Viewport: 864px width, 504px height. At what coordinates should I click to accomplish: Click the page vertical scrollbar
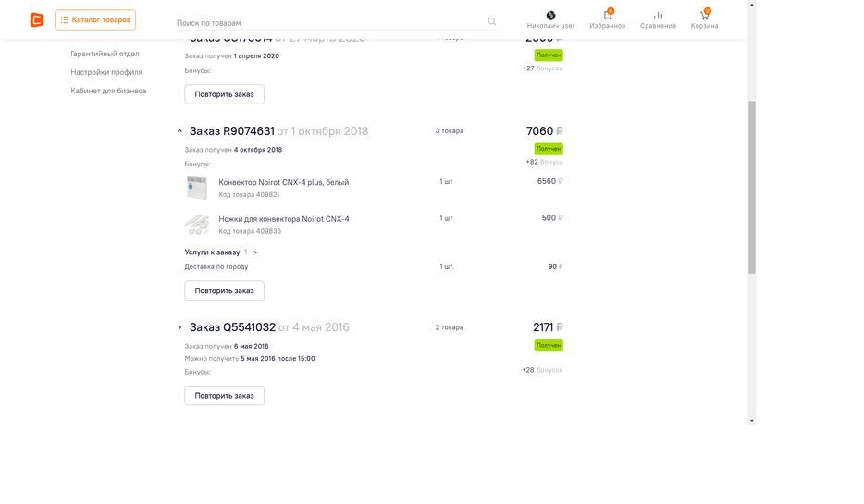(751, 185)
